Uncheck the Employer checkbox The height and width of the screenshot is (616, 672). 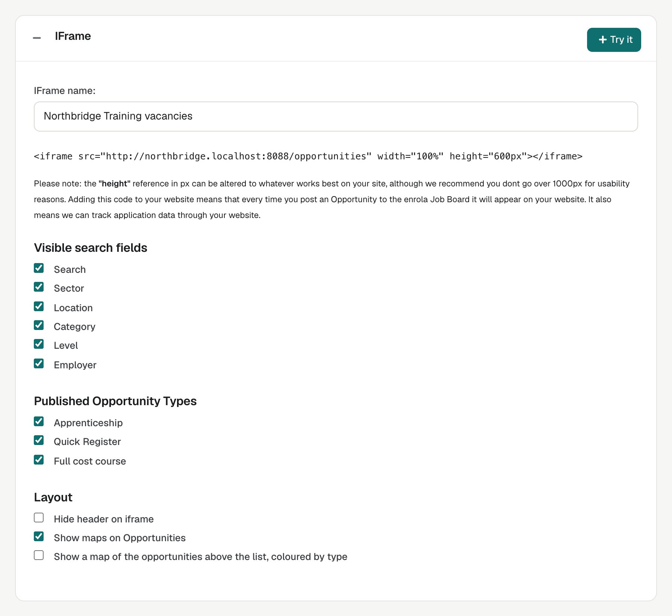pos(39,364)
